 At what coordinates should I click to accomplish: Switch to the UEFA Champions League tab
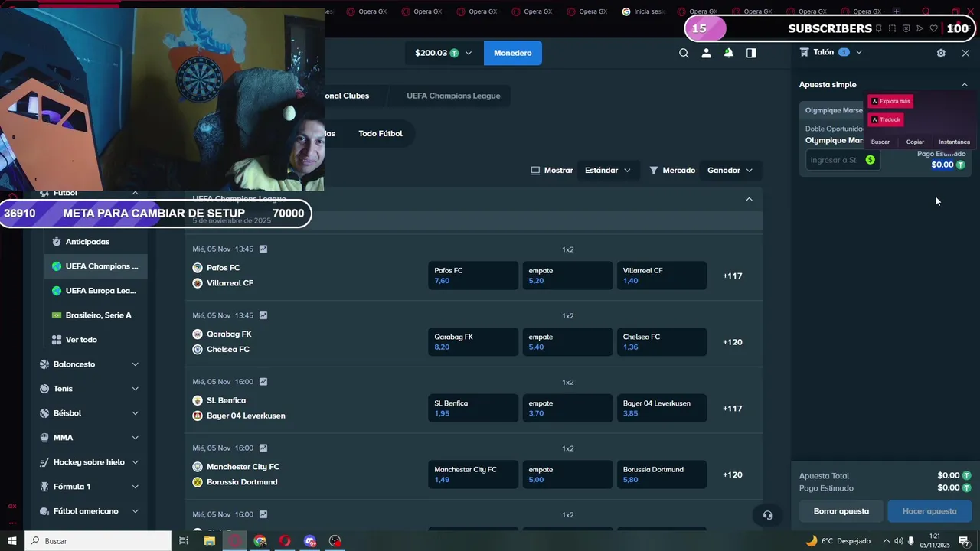pyautogui.click(x=453, y=96)
